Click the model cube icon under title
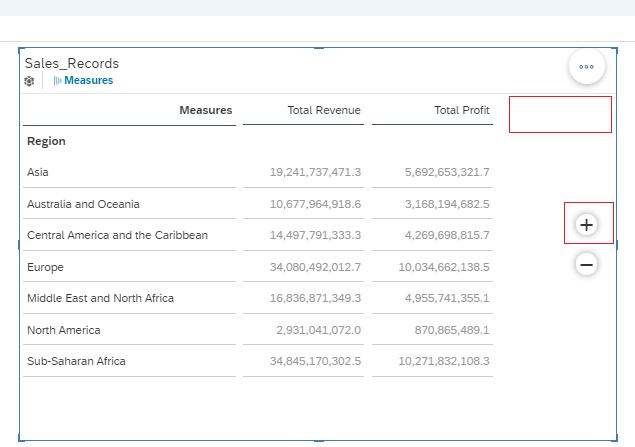Image resolution: width=635 pixels, height=447 pixels. tap(29, 81)
